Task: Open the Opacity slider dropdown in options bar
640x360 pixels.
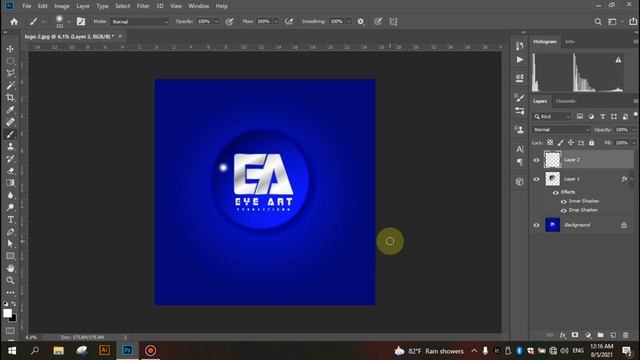Action: (216, 22)
